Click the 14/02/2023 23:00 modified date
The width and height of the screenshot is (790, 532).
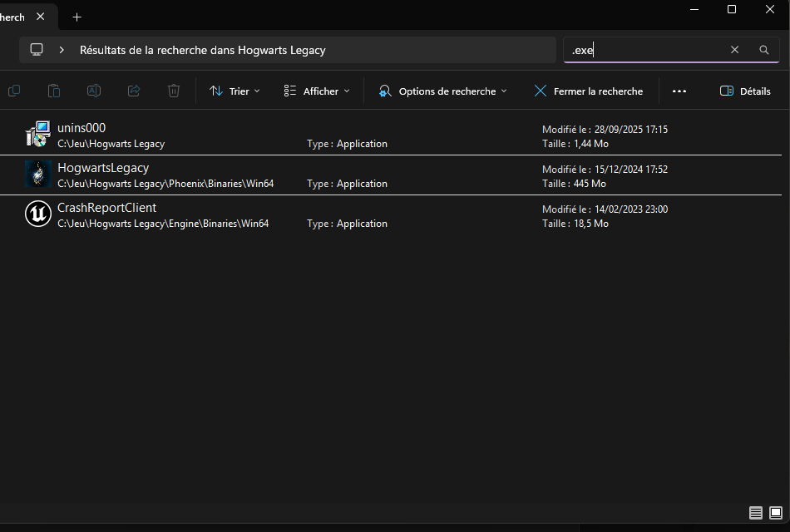tap(631, 209)
